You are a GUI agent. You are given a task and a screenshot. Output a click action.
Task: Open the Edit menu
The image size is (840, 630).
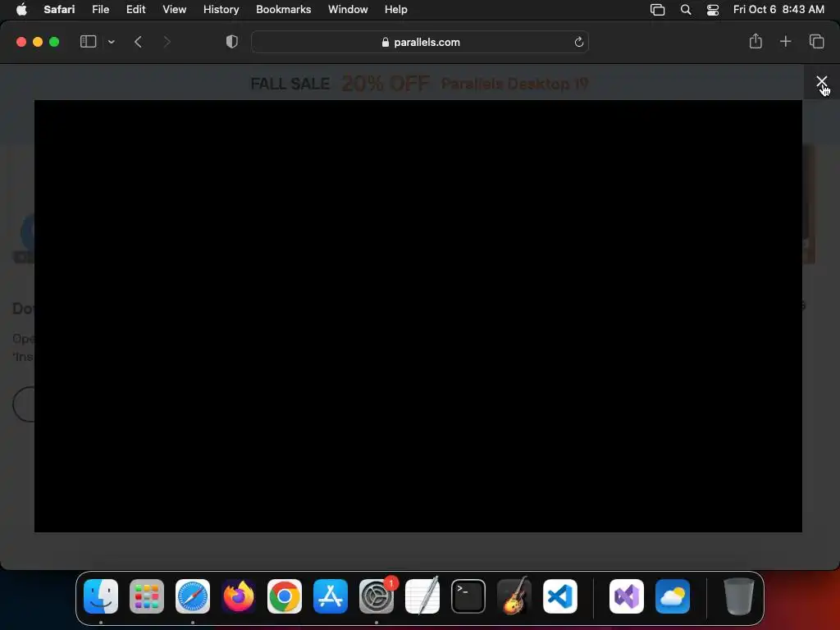coord(135,9)
